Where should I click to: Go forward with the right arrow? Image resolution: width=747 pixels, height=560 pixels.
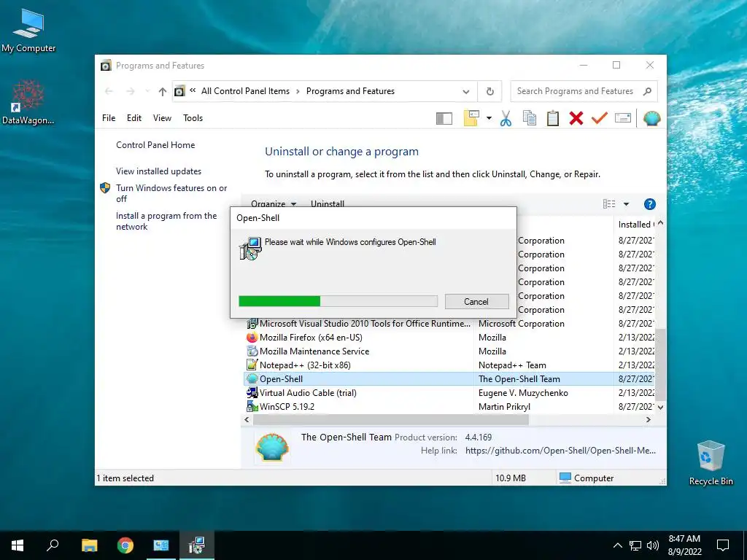coord(131,91)
